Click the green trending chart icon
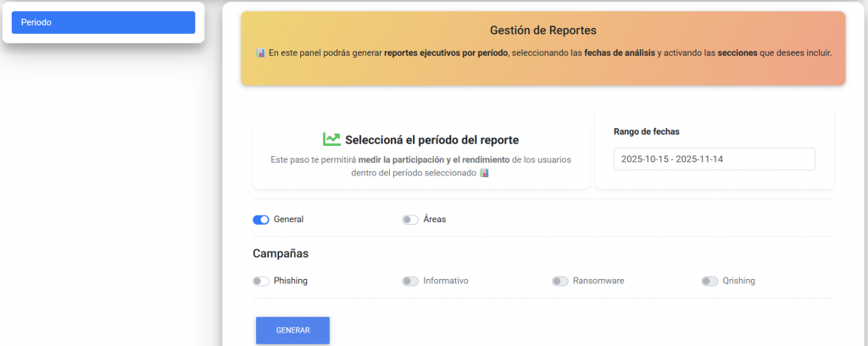868x346 pixels. (x=331, y=139)
